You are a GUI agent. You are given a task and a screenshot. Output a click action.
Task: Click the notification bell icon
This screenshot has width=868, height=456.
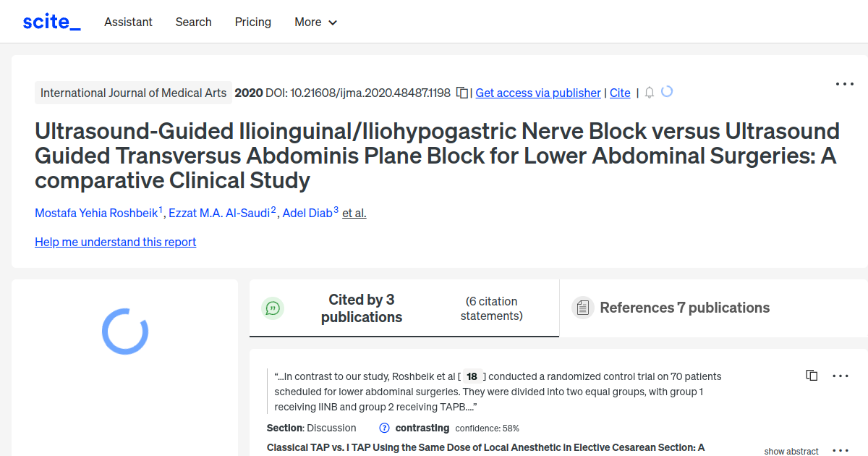pyautogui.click(x=649, y=93)
